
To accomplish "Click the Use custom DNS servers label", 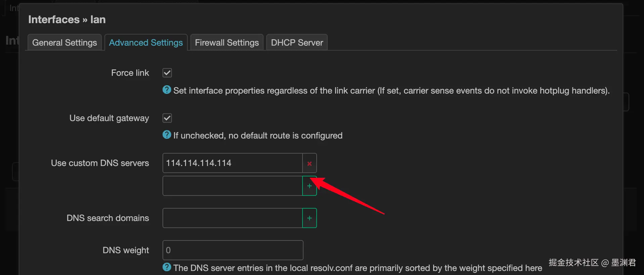I will pos(100,163).
